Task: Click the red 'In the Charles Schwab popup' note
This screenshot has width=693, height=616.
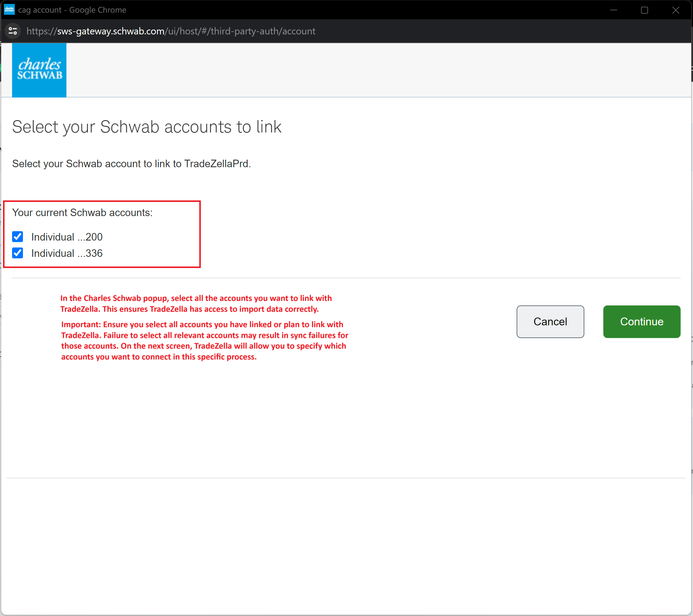Action: coord(196,303)
